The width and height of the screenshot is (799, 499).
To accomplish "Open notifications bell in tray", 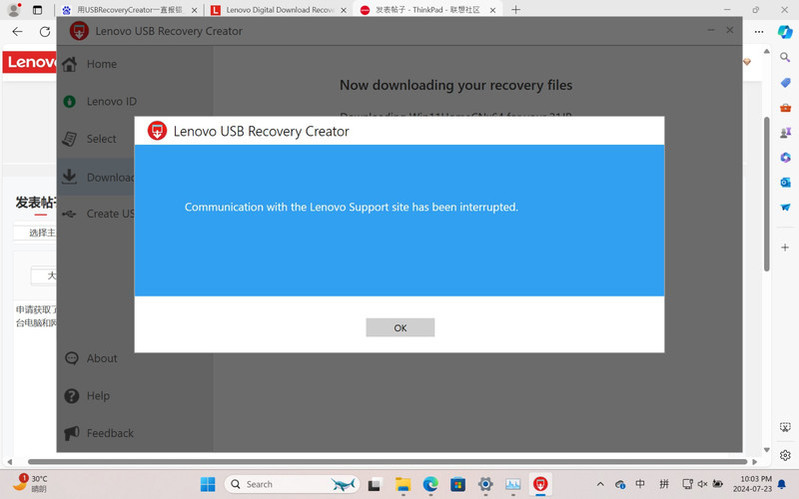I will click(x=782, y=484).
